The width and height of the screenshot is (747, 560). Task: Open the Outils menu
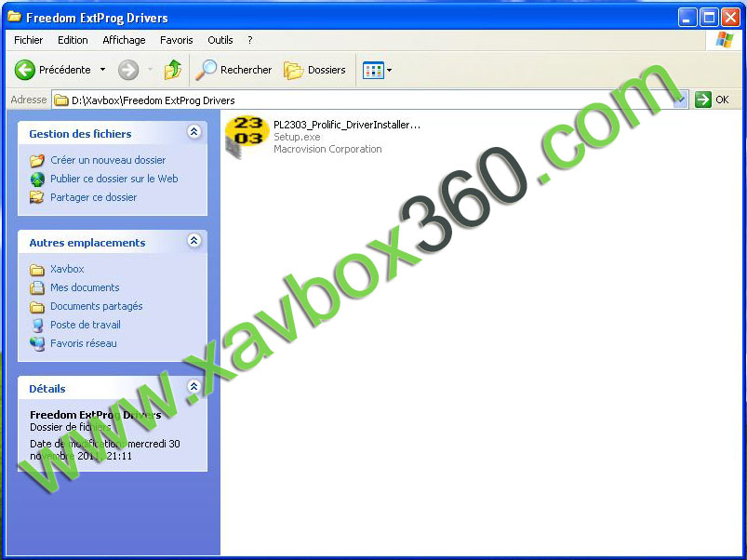pos(220,40)
